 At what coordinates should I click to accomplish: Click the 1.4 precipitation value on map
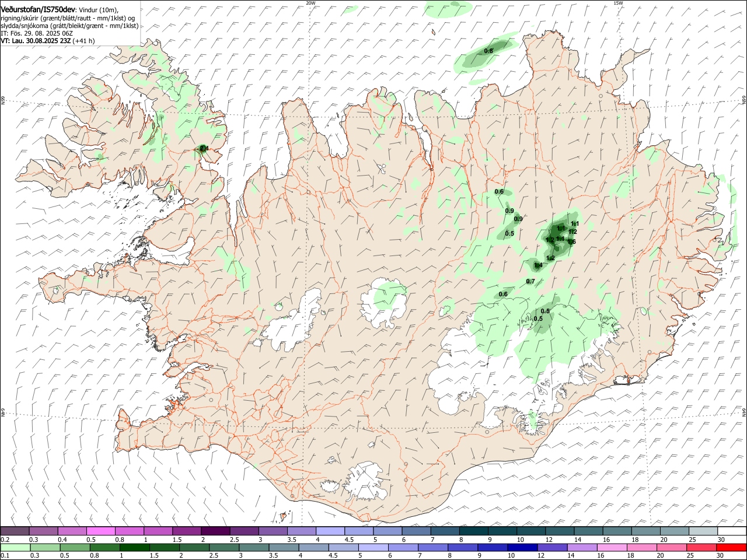click(538, 265)
